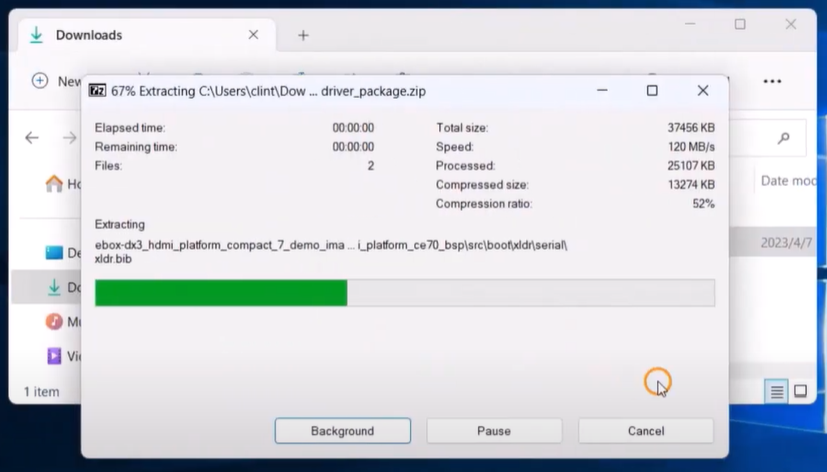Pause the extraction
Viewport: 827px width, 472px height.
(494, 431)
